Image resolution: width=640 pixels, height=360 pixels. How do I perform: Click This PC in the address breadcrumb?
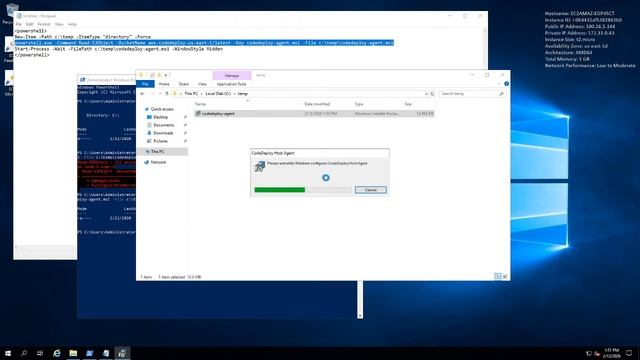coord(191,93)
